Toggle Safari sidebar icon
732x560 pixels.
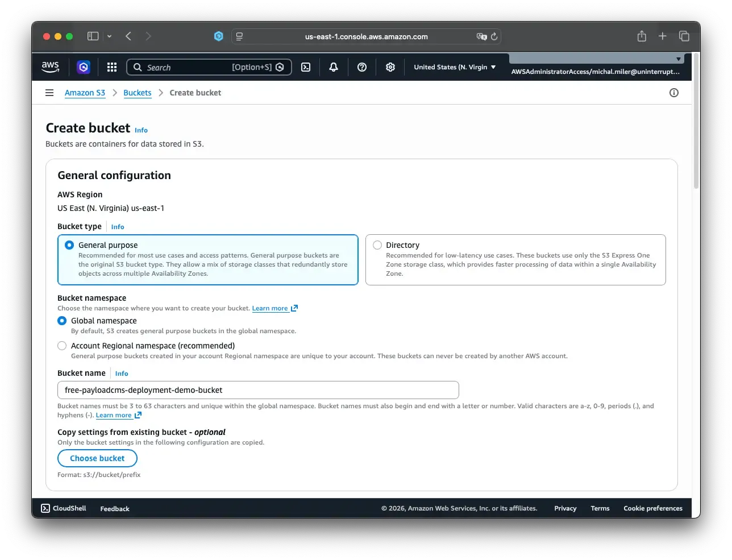tap(93, 36)
